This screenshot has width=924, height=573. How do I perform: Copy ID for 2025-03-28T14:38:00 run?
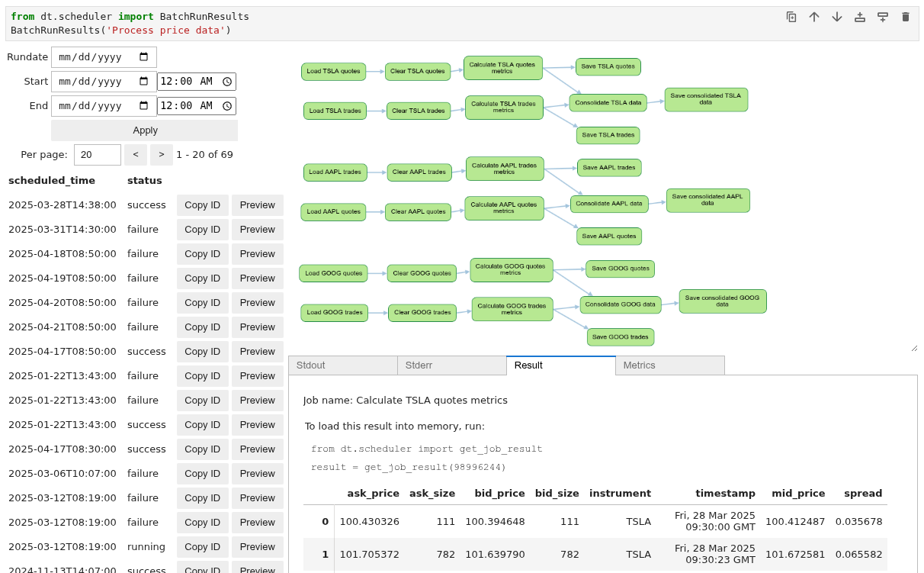[203, 205]
